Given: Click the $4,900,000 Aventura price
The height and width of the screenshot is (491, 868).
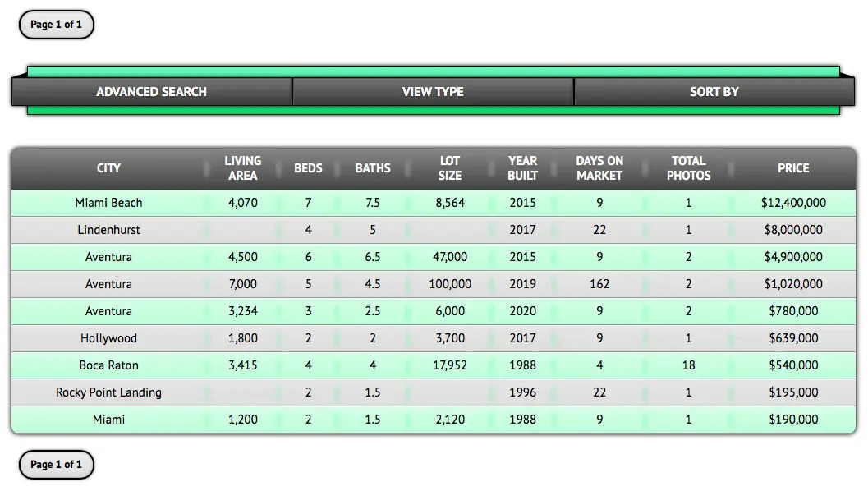Looking at the screenshot, I should [793, 257].
